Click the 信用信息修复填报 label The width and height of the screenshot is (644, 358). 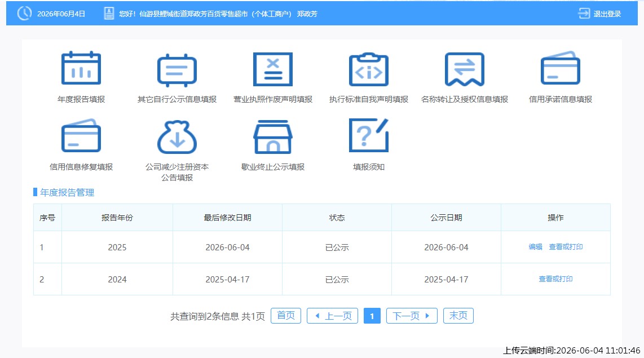[x=81, y=167]
